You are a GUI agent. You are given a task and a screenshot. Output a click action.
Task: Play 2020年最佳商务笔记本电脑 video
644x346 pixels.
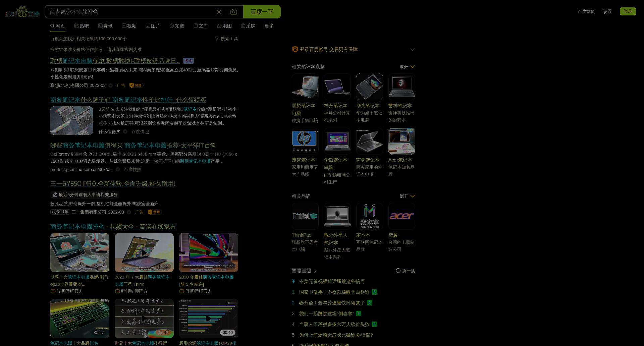coord(209,252)
